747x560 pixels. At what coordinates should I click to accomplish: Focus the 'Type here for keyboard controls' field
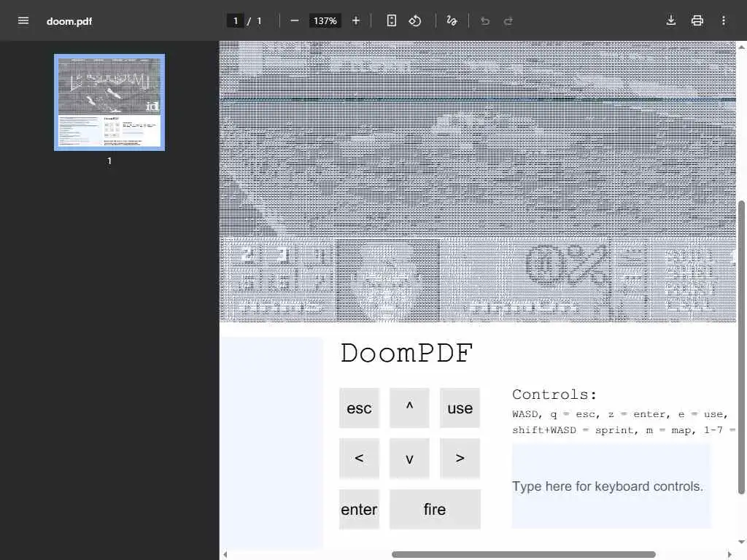click(x=611, y=486)
